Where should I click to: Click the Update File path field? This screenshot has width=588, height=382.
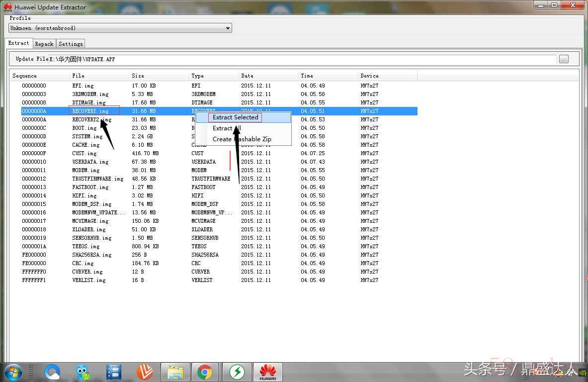(x=302, y=59)
